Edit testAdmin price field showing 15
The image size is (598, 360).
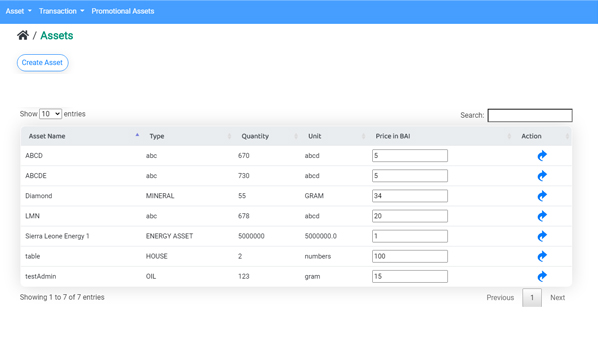410,276
